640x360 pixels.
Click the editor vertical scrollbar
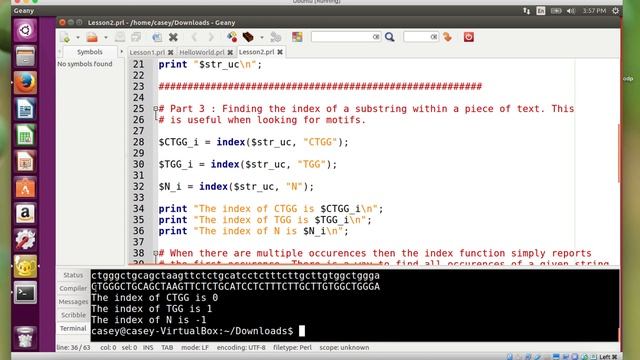(x=618, y=153)
